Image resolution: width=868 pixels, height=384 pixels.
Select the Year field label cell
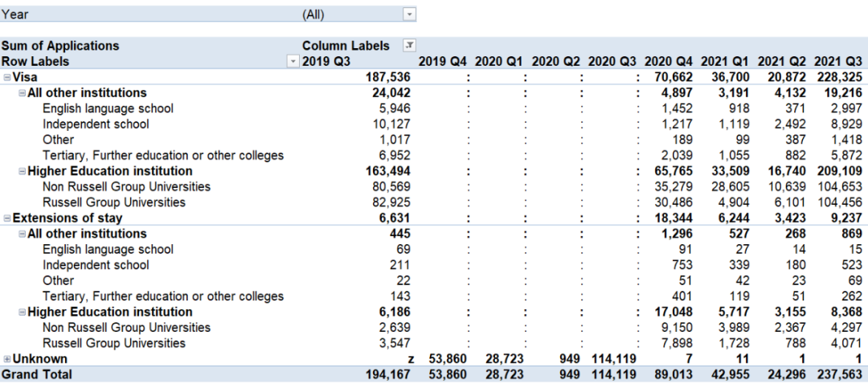[x=15, y=14]
